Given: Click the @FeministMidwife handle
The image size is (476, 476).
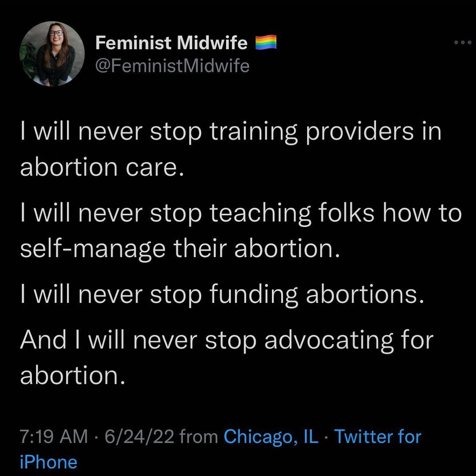Looking at the screenshot, I should (172, 66).
